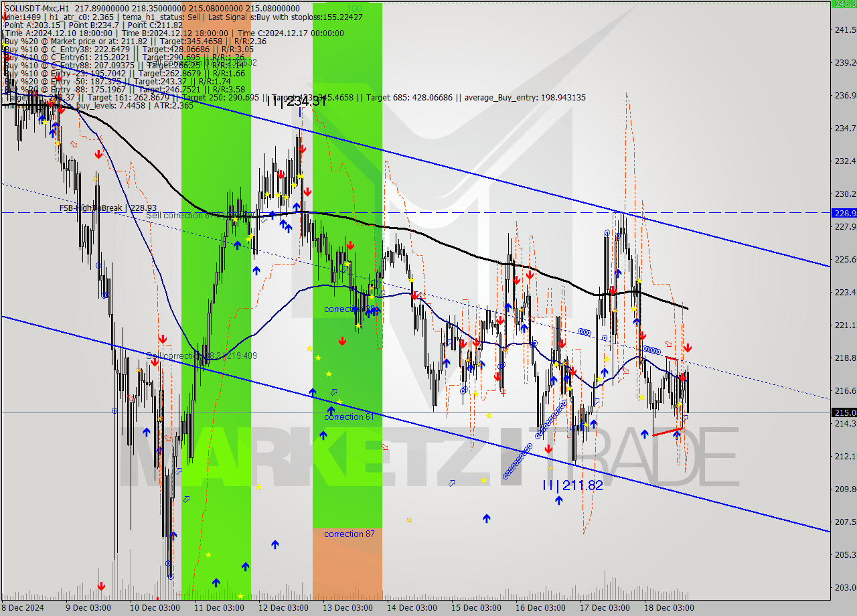The image size is (857, 616).
Task: Click the 239.2 price axis label
Action: [x=845, y=62]
